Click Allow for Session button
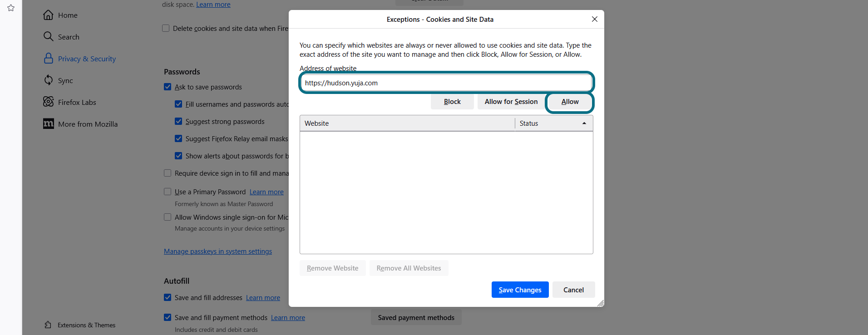 point(511,102)
